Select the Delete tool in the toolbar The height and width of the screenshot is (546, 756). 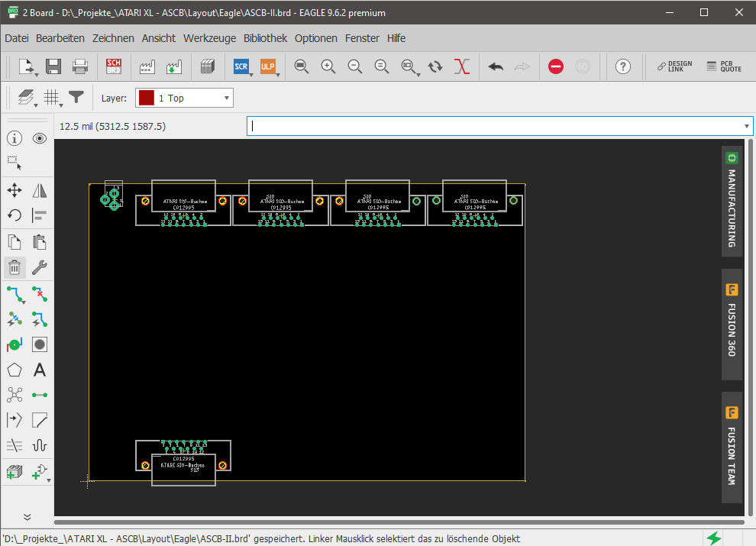14,267
